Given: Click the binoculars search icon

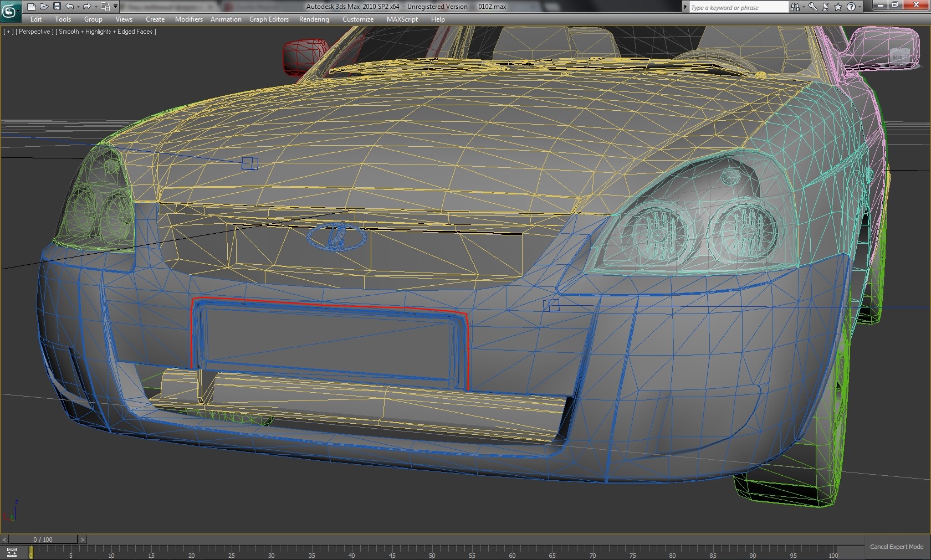Looking at the screenshot, I should (x=795, y=7).
